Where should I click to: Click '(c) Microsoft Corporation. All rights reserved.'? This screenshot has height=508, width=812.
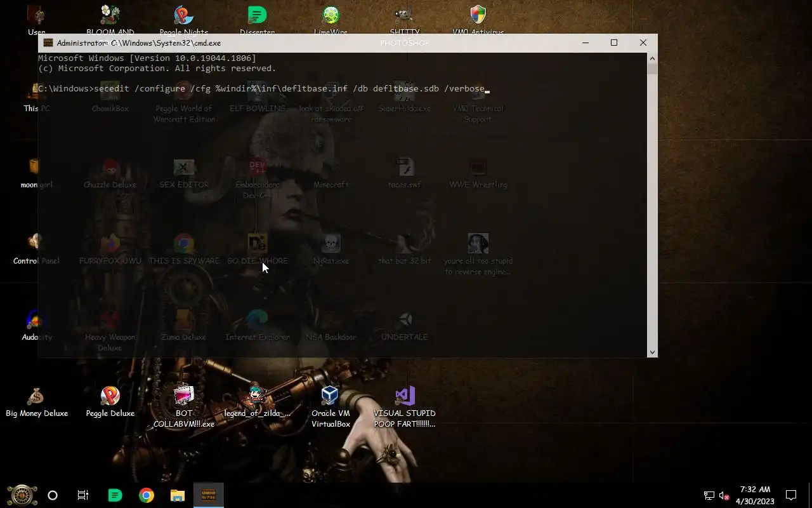157,68
